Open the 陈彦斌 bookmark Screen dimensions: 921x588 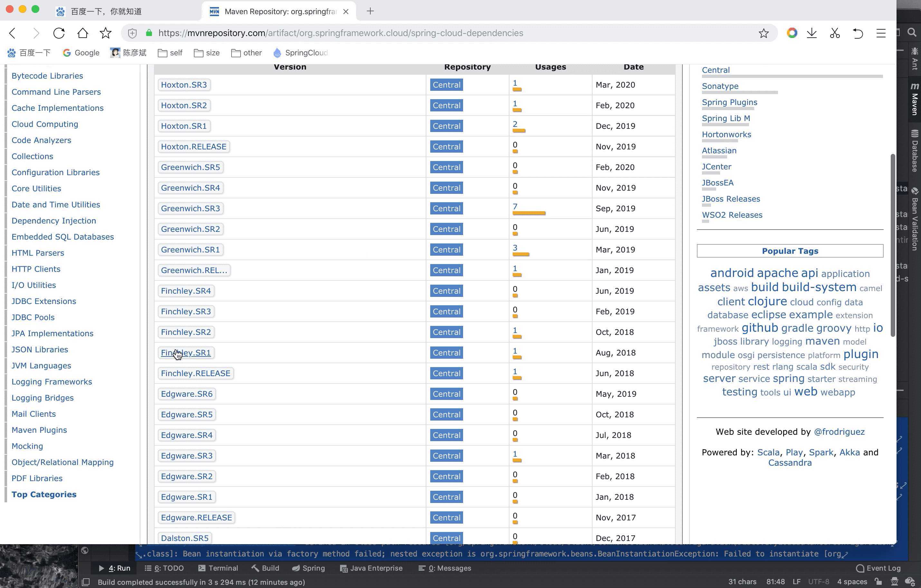click(128, 53)
